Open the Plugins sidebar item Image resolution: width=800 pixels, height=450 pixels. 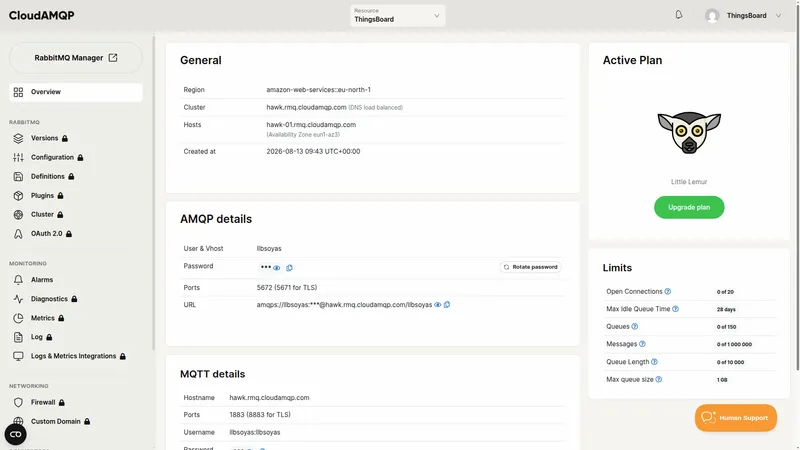tap(42, 195)
